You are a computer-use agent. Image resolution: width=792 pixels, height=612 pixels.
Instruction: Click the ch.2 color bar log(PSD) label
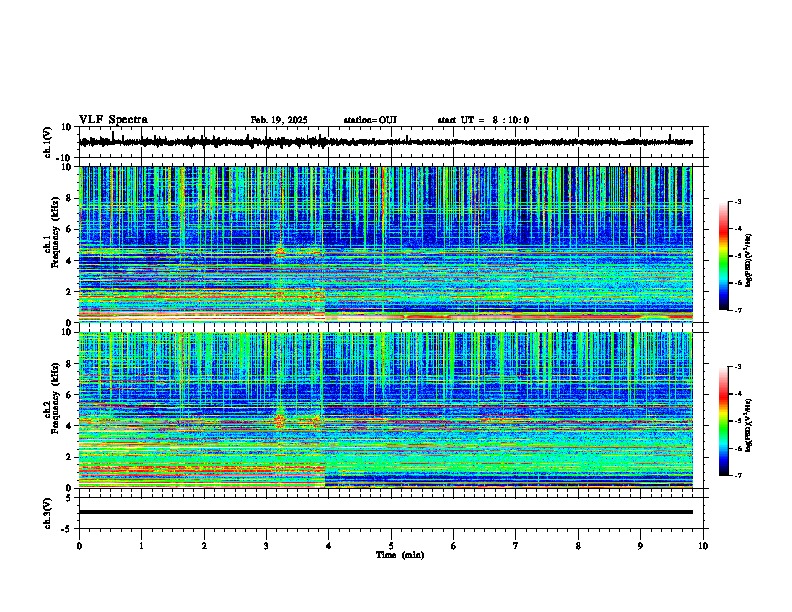748,425
